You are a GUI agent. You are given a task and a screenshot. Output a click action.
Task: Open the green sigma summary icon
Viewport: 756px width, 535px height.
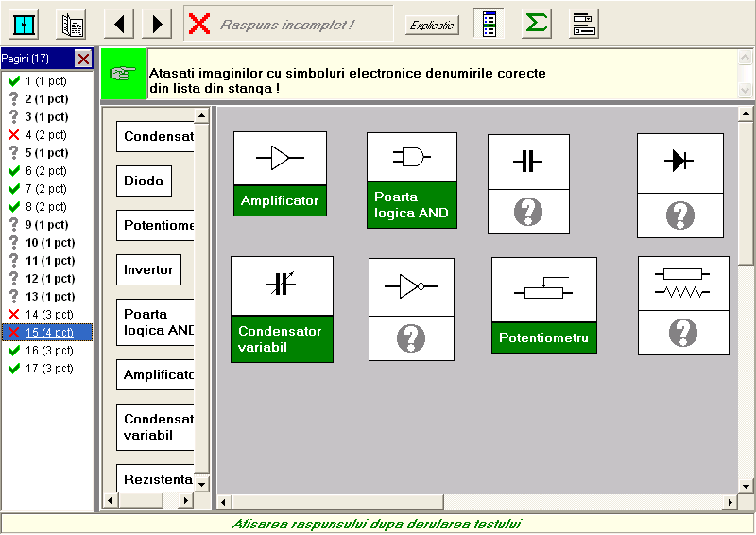tap(536, 23)
